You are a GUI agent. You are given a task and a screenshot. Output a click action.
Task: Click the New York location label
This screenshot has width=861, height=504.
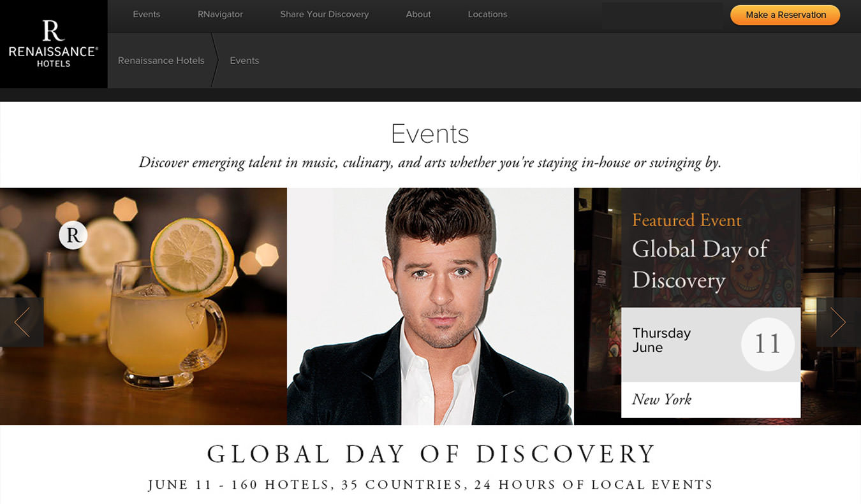(x=662, y=400)
